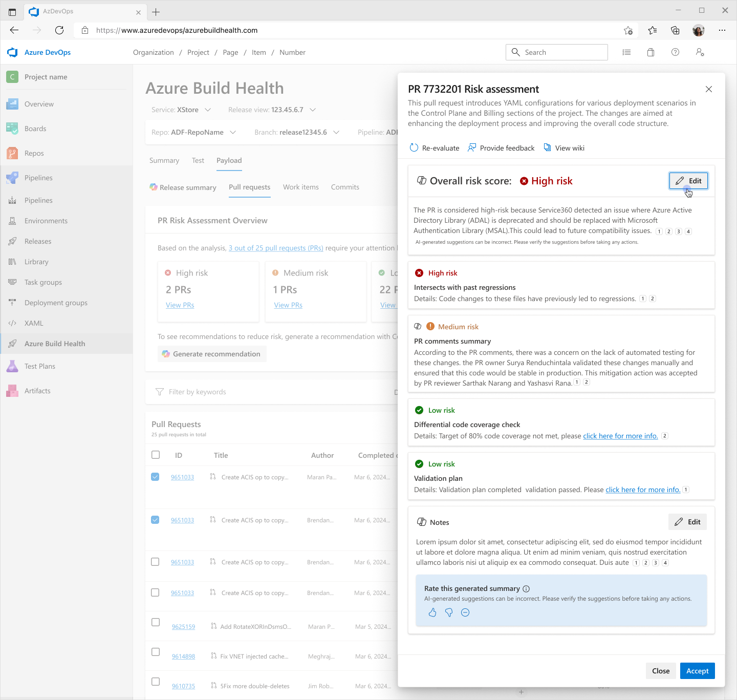Refresh the browser page
737x700 pixels.
tap(59, 30)
